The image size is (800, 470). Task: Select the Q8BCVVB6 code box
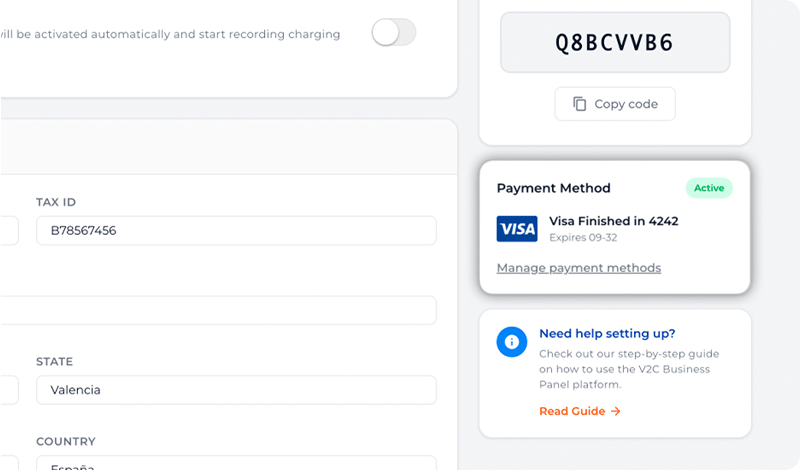coord(615,42)
